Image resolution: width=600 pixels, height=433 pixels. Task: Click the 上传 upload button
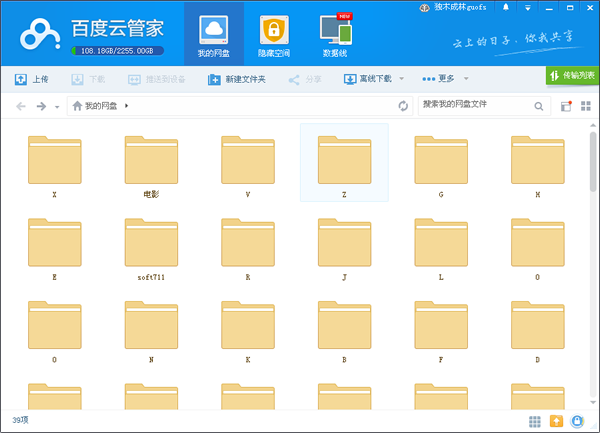32,78
